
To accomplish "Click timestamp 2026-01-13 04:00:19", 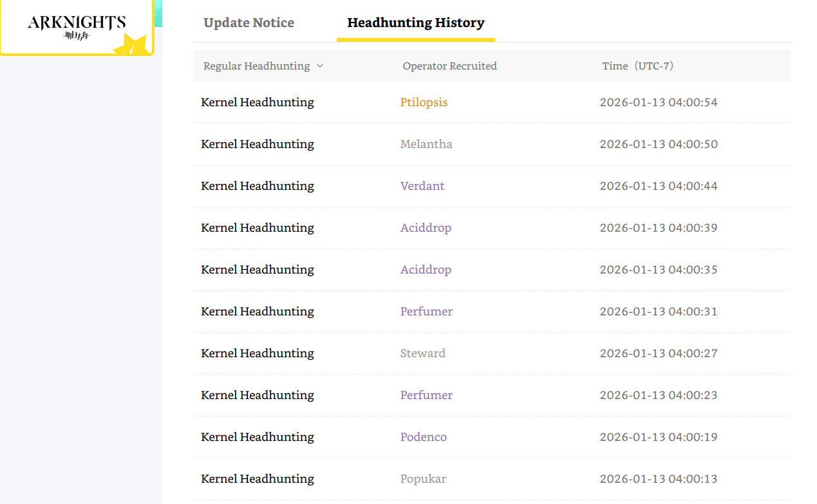I will tap(659, 437).
